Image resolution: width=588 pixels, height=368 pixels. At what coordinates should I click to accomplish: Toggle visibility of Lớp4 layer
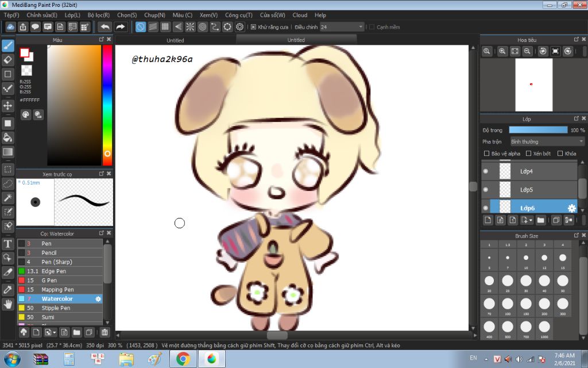pyautogui.click(x=486, y=171)
